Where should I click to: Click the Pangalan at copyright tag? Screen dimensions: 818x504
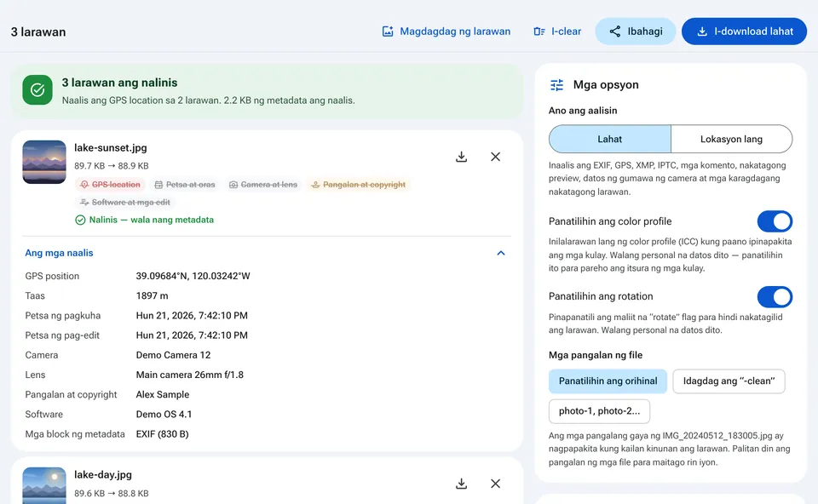[359, 185]
